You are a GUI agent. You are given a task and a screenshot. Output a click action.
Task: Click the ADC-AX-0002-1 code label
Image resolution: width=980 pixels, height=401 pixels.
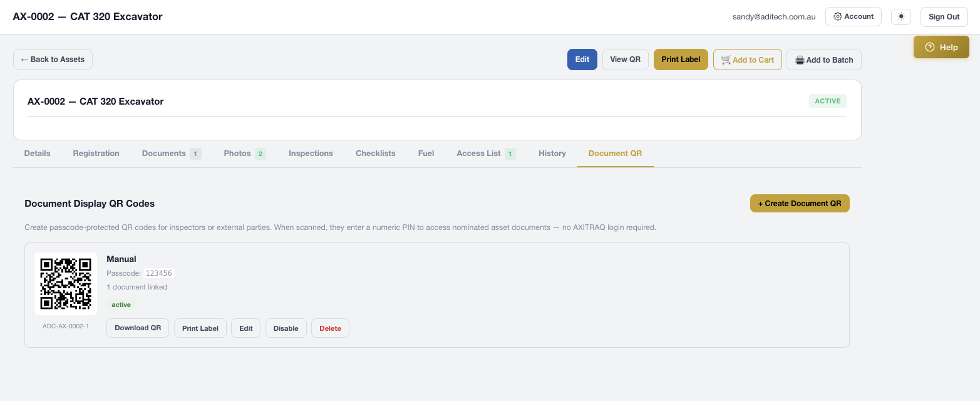click(x=66, y=326)
